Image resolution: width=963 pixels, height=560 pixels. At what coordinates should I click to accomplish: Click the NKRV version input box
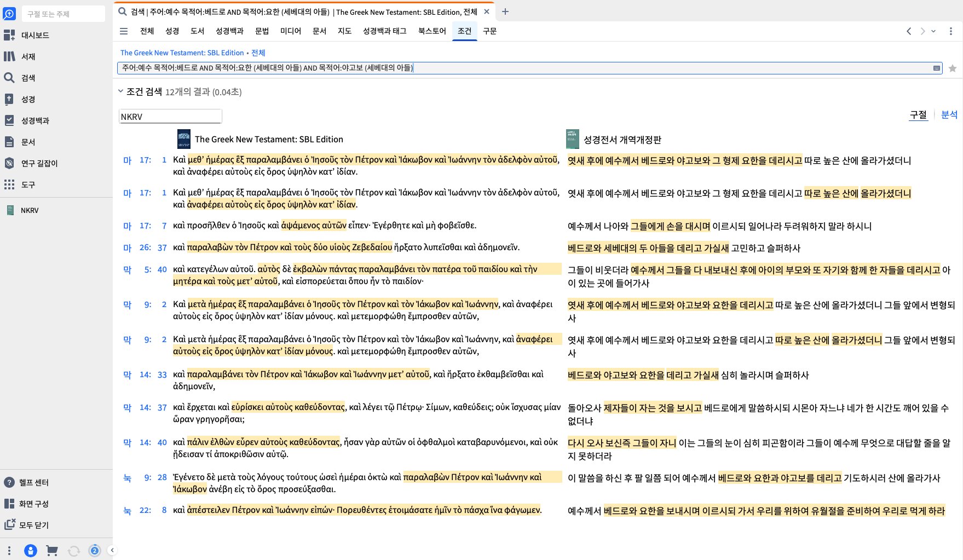170,117
